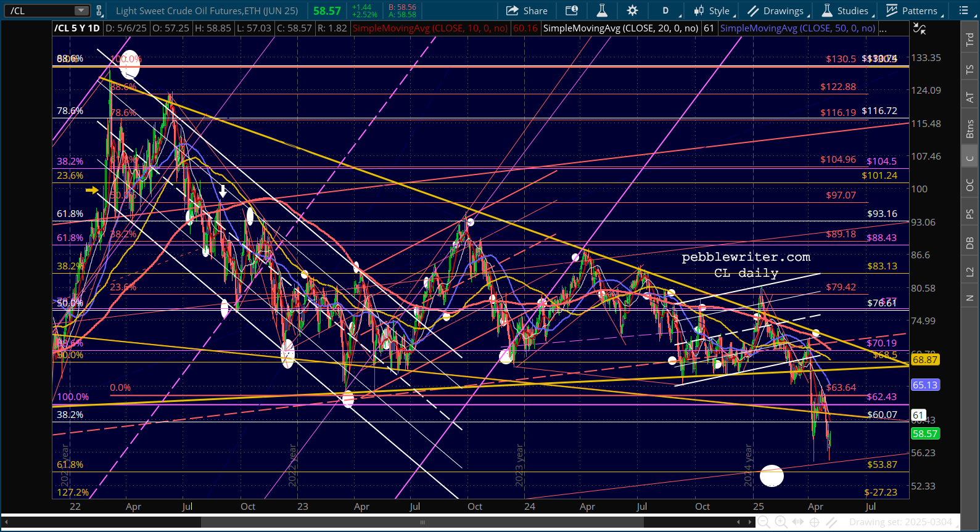Viewport: 980px width, 532px height.
Task: Click the 58.57 green last price bubble
Action: tap(925, 433)
